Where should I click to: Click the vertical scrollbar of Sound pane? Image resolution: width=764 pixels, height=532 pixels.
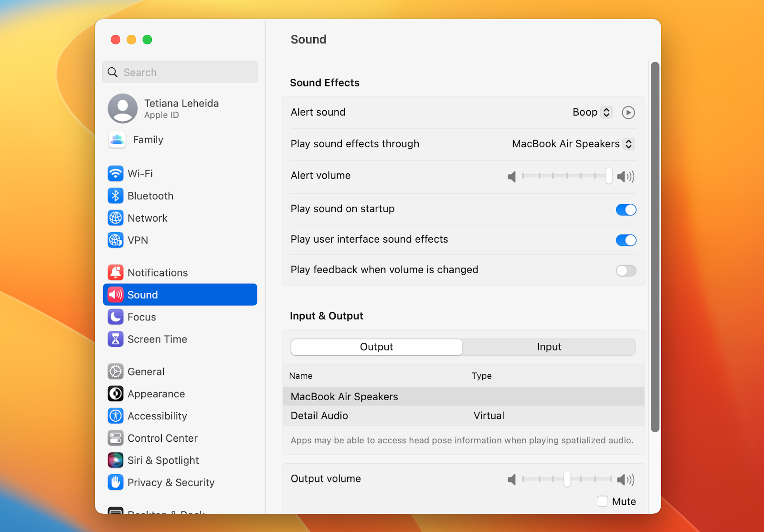pos(655,247)
